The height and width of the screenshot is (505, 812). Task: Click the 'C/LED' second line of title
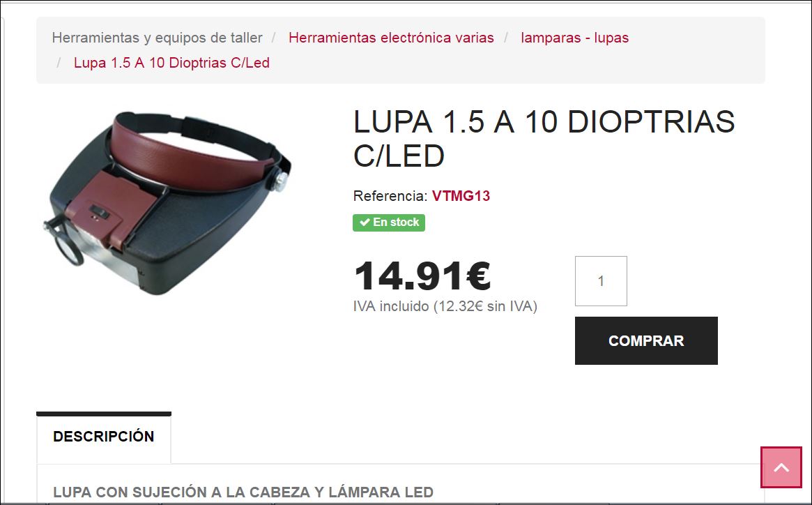399,156
